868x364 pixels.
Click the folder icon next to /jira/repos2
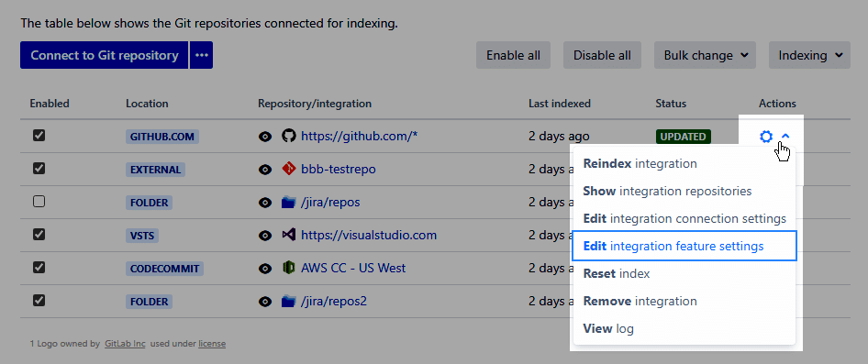pyautogui.click(x=288, y=302)
